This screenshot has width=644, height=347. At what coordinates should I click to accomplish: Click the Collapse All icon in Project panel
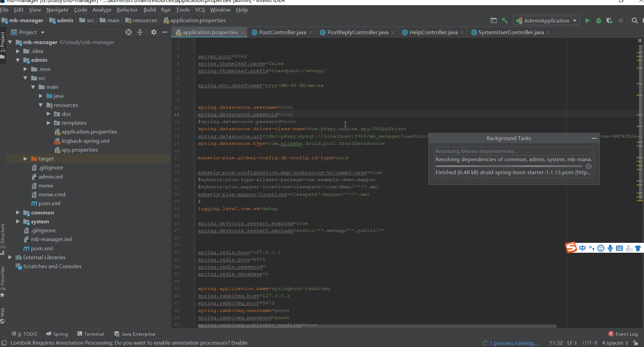[x=140, y=32]
